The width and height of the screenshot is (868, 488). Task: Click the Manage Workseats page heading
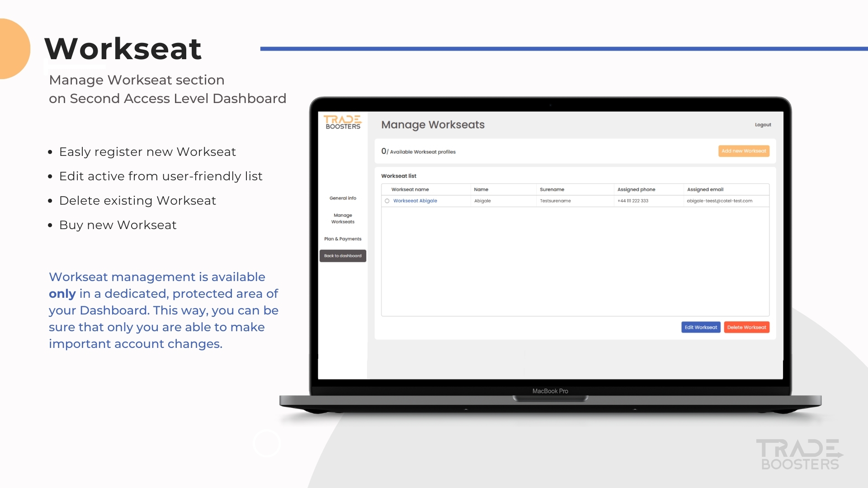(x=433, y=125)
